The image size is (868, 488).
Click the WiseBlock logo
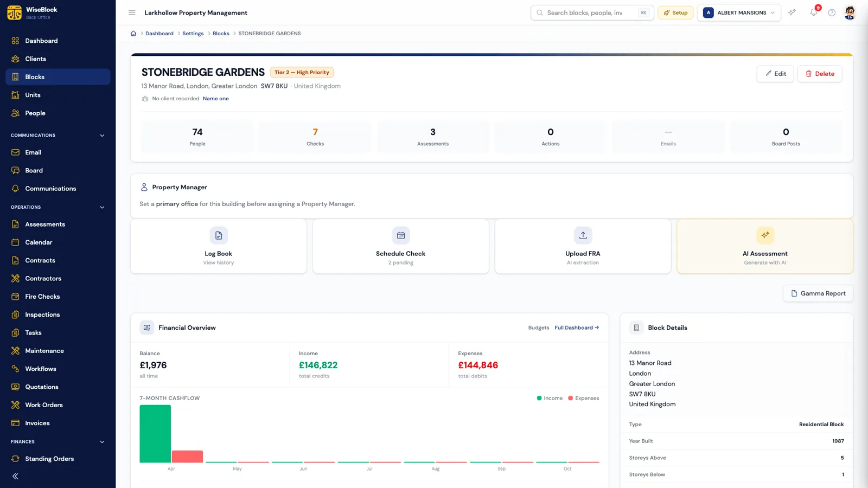pos(15,12)
